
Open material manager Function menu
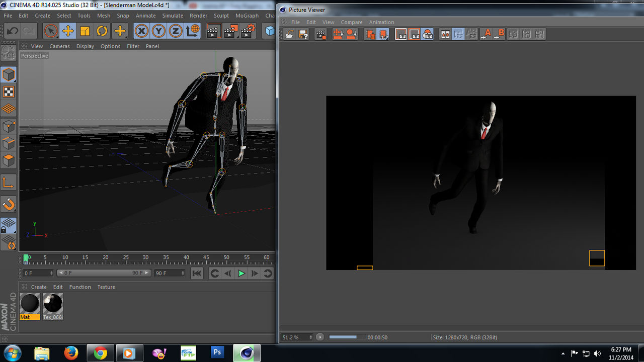click(x=80, y=287)
